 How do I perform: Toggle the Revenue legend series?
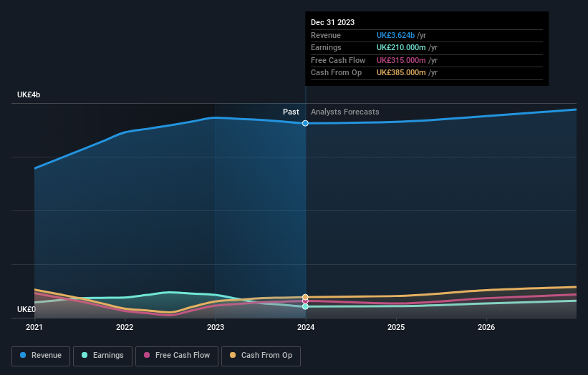point(41,356)
